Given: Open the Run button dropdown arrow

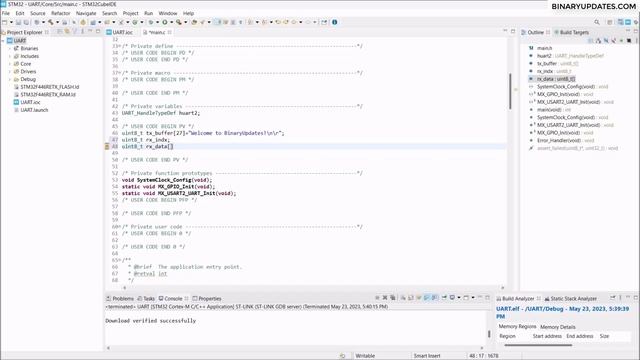Looking at the screenshot, I should coord(172,22).
